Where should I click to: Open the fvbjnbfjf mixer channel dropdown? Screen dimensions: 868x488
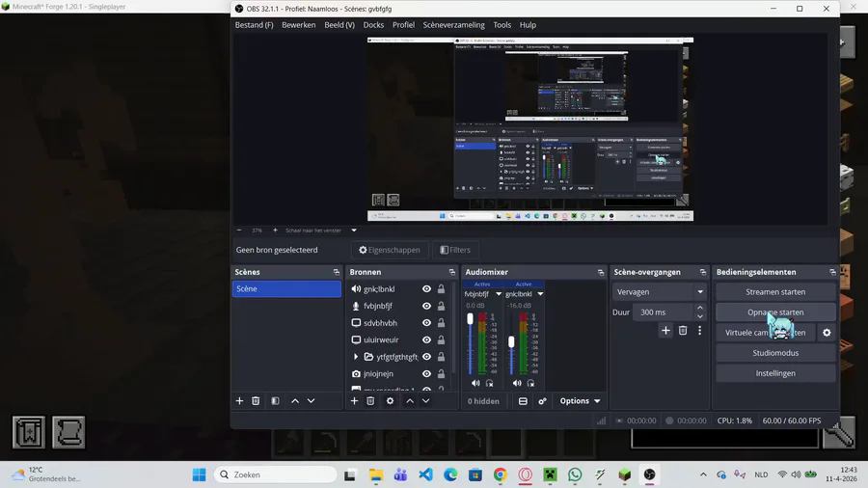pyautogui.click(x=499, y=294)
